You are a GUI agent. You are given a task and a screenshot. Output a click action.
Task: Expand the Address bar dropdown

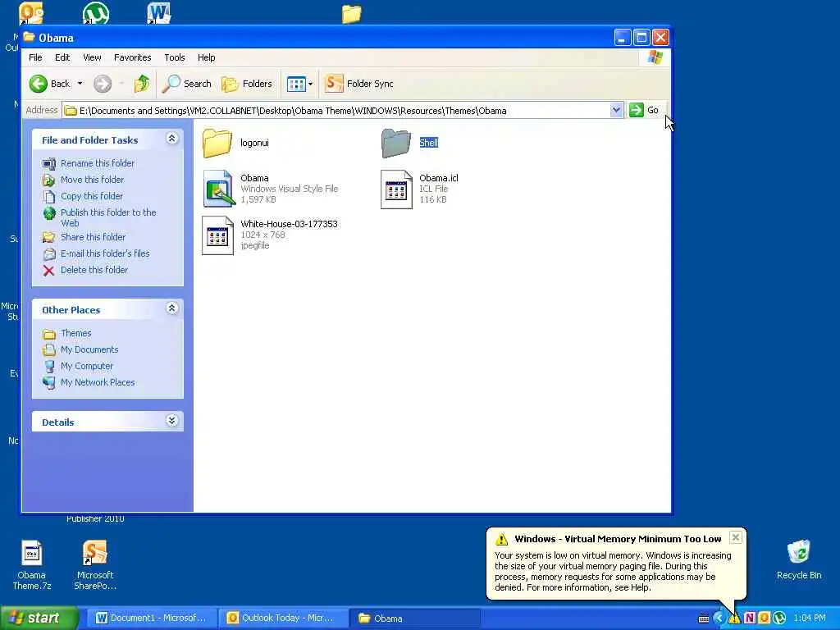coord(616,111)
